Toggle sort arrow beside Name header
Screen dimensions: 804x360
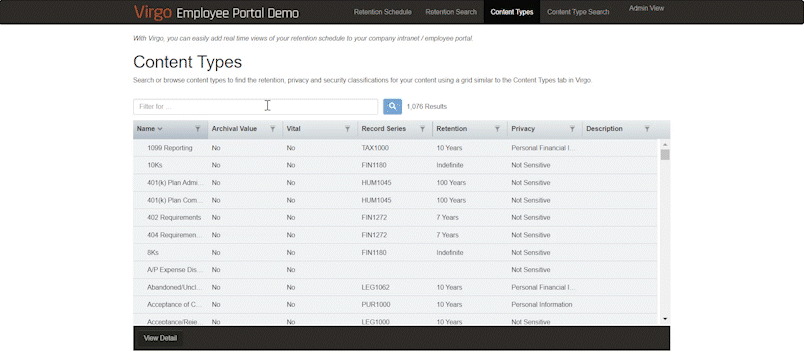(x=160, y=129)
